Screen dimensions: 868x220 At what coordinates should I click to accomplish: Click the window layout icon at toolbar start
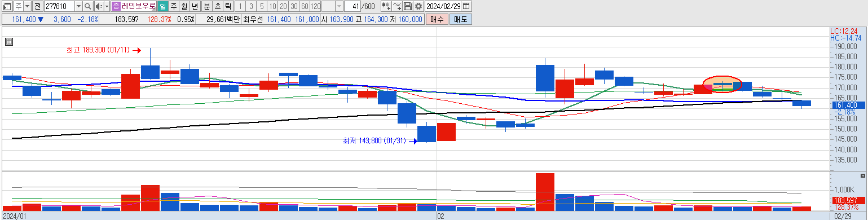[x=7, y=6]
